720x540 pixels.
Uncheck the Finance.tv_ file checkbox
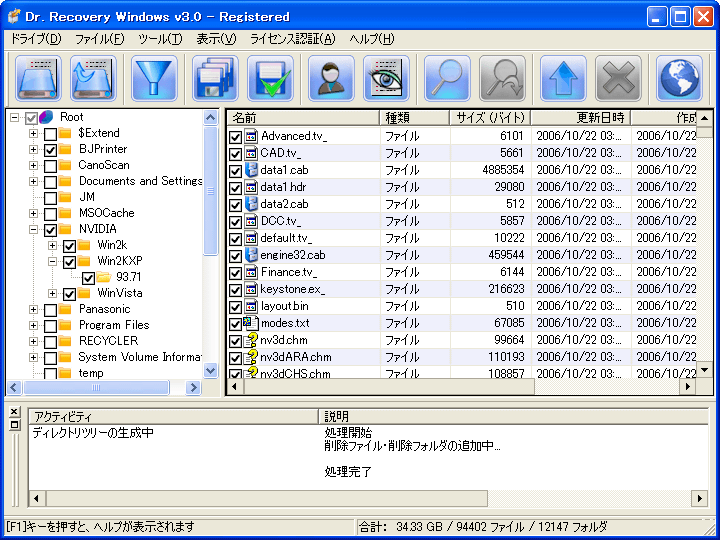[x=236, y=273]
